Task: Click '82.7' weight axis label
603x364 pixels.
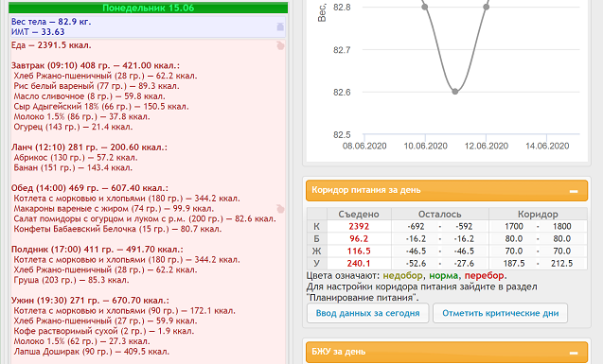Action: (x=342, y=50)
